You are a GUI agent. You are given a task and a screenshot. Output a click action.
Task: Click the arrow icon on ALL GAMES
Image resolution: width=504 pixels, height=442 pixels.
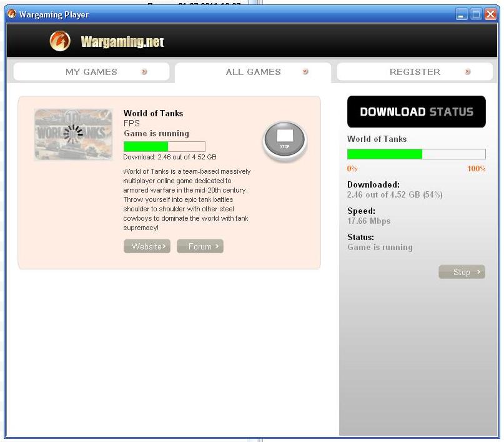[305, 71]
